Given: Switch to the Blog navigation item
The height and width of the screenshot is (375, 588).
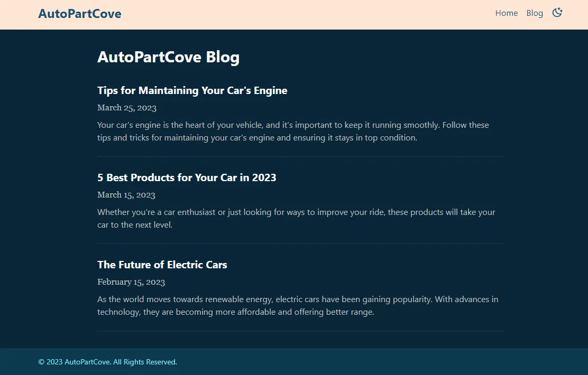Looking at the screenshot, I should click(x=535, y=13).
